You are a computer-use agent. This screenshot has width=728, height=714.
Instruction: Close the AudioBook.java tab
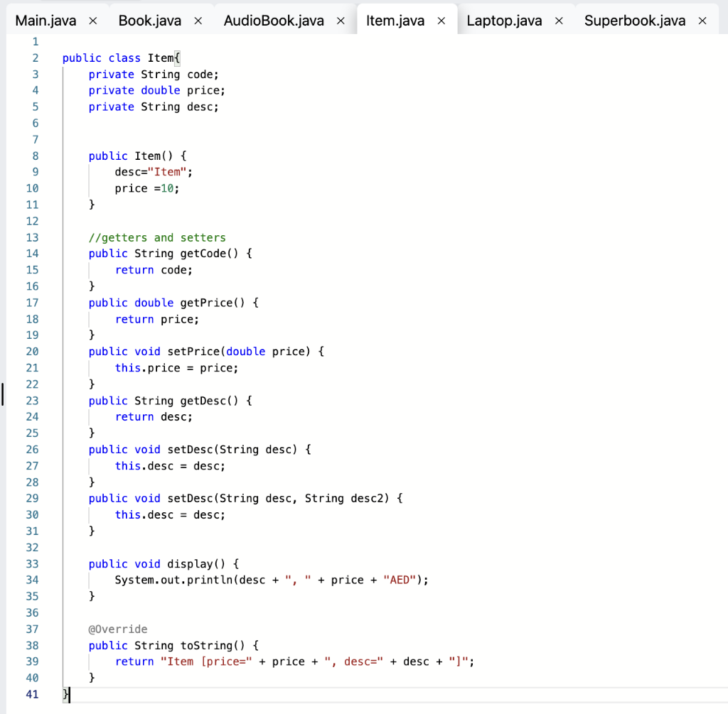coord(340,21)
